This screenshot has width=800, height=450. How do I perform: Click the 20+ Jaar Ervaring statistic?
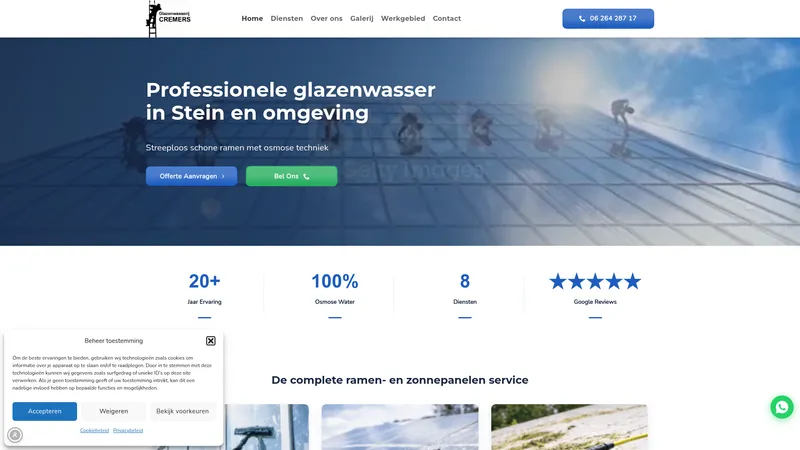205,289
